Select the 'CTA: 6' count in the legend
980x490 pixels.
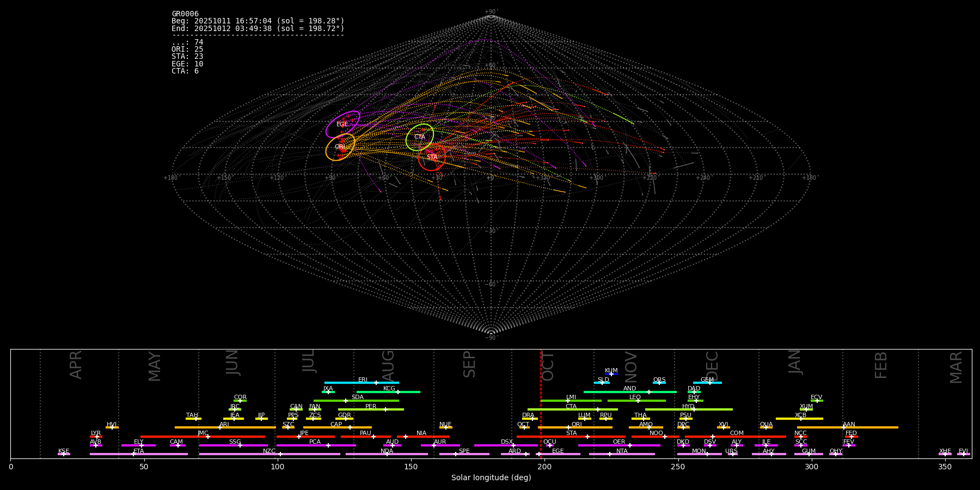185,71
